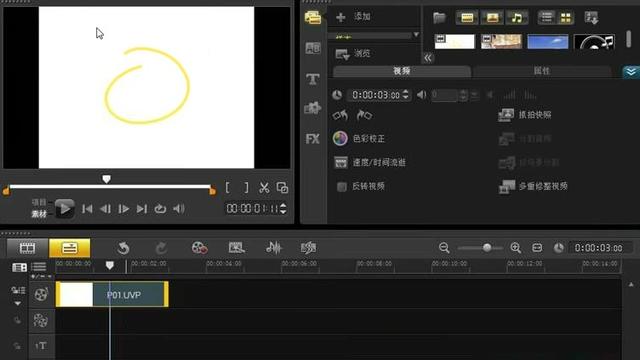Viewport: 640px width, 360px height.
Task: Open the library category dropdown
Action: coord(416,35)
